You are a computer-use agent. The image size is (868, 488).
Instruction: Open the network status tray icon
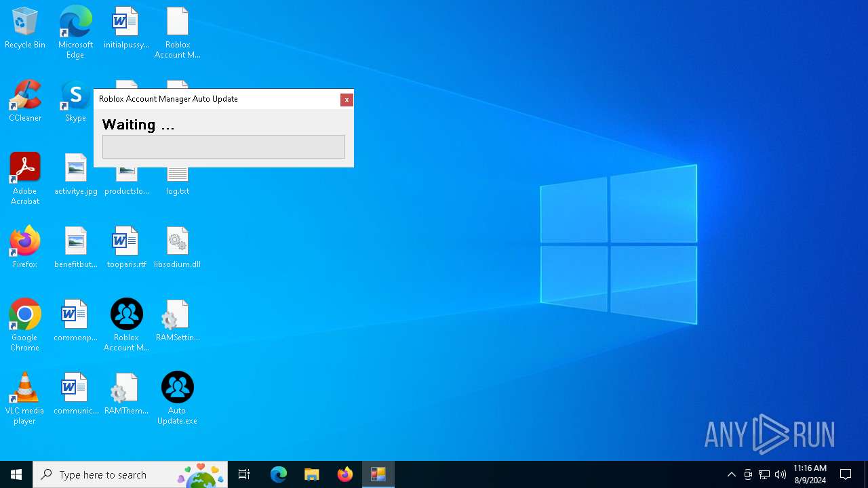pyautogui.click(x=764, y=474)
